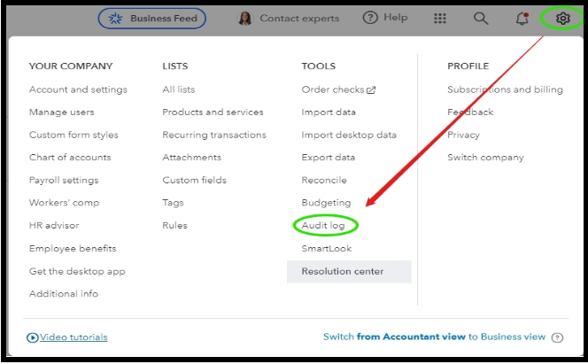Click the Video tutorials play icon
Image resolution: width=588 pixels, height=364 pixels.
click(33, 337)
